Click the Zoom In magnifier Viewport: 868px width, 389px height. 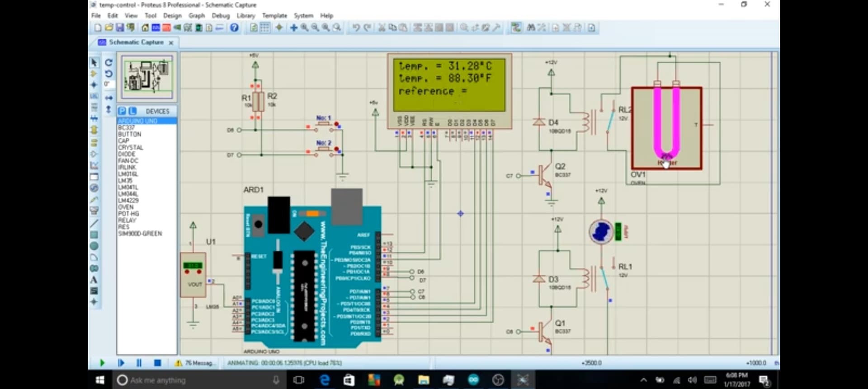(x=305, y=28)
